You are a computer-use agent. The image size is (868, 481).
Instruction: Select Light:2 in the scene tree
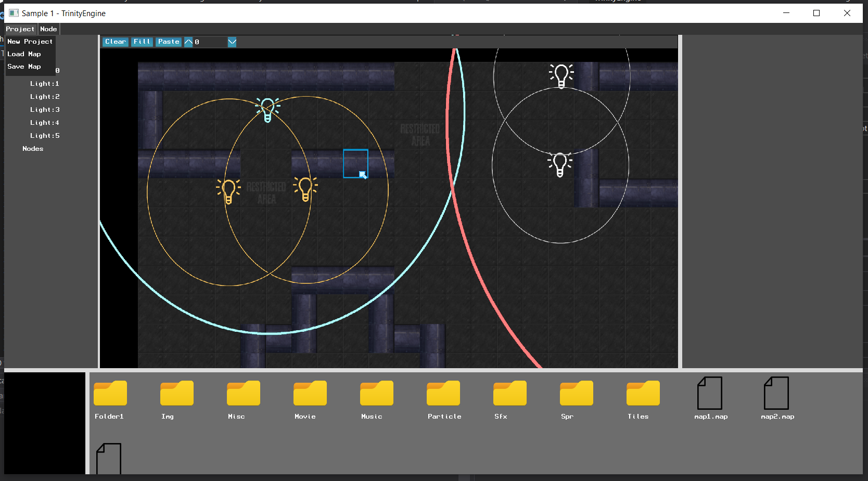[45, 97]
